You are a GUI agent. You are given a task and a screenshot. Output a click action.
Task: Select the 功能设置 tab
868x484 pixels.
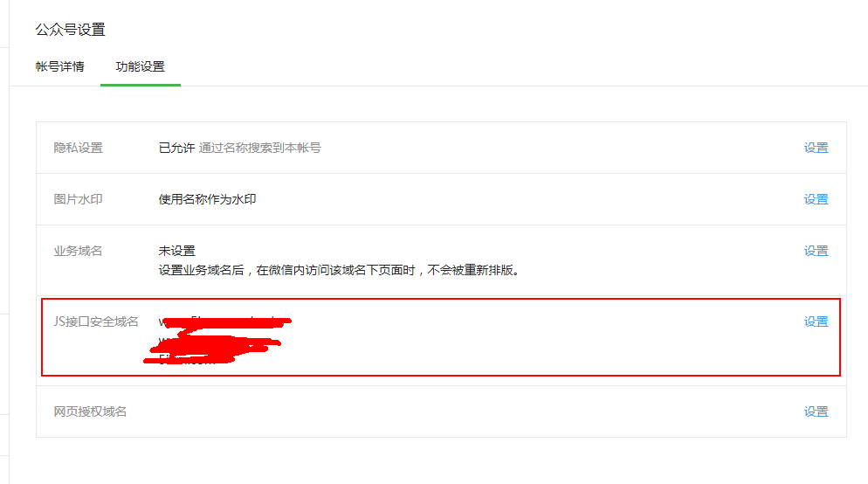tap(140, 66)
